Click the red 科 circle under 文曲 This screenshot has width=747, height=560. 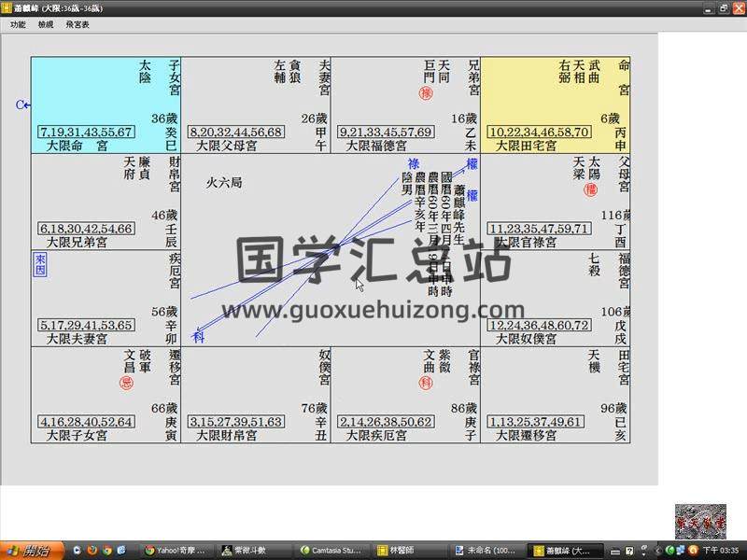[x=426, y=383]
